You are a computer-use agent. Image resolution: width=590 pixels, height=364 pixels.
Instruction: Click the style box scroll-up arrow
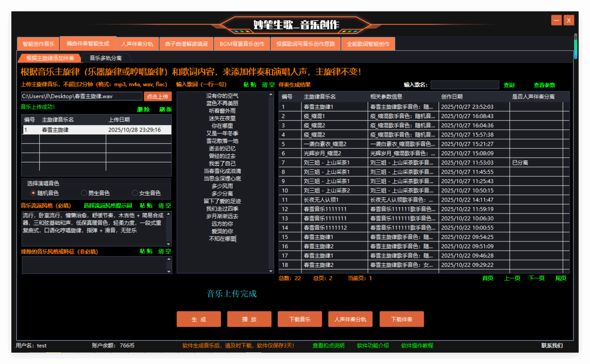pos(169,214)
